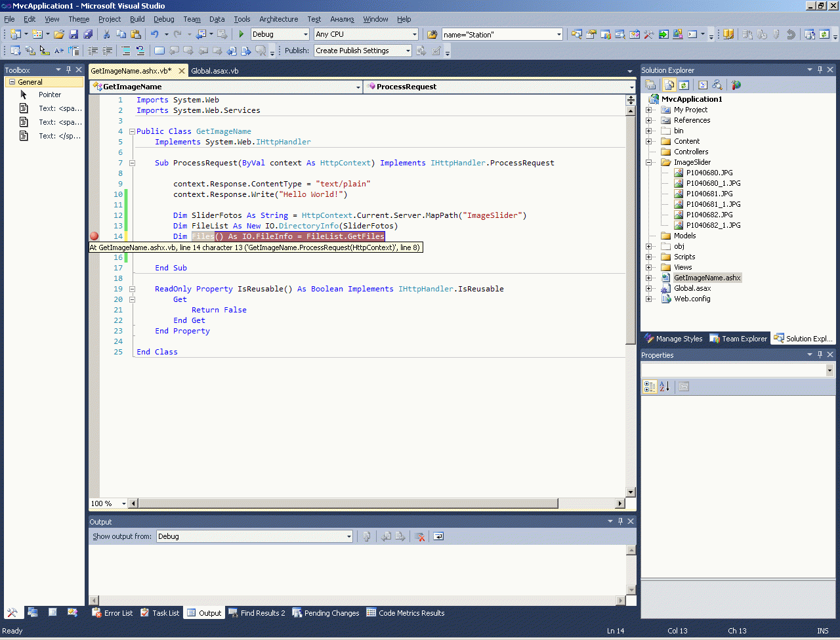Toggle word wrap in Output panel
Screen dimensions: 840x640
click(438, 536)
